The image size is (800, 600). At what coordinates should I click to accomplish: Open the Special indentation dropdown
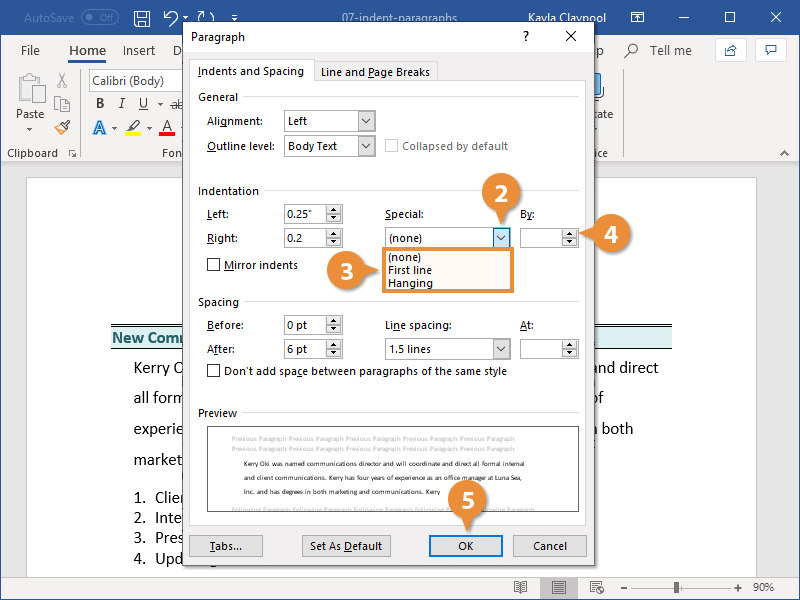point(503,237)
